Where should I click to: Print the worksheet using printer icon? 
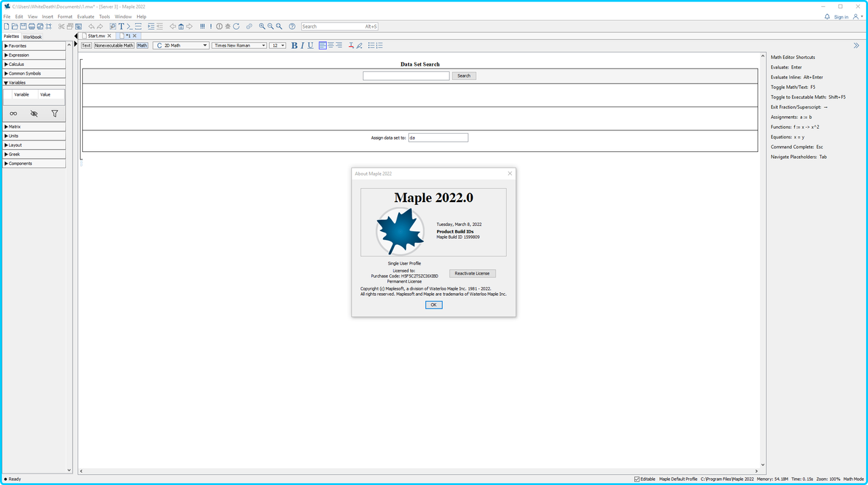tap(31, 26)
